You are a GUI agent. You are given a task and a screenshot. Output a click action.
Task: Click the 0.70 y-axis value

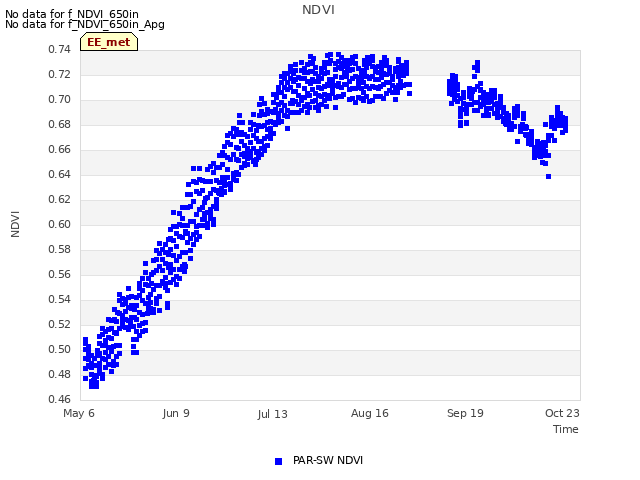pyautogui.click(x=60, y=99)
